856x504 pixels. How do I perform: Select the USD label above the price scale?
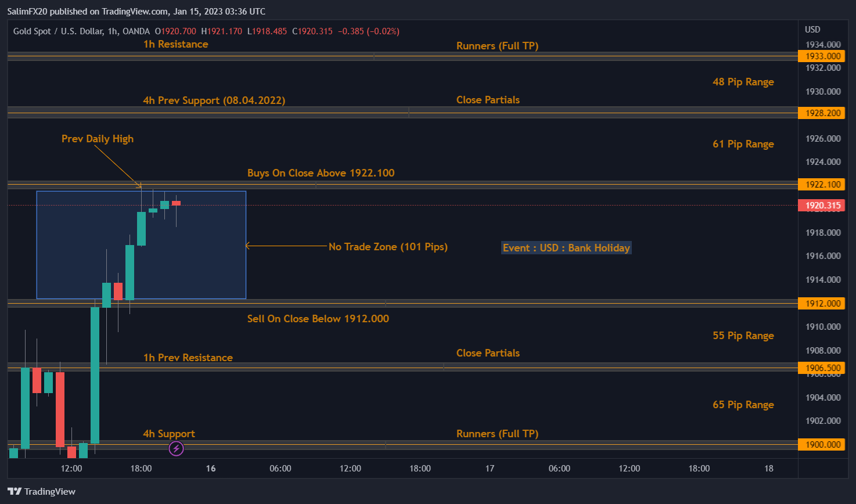(812, 30)
